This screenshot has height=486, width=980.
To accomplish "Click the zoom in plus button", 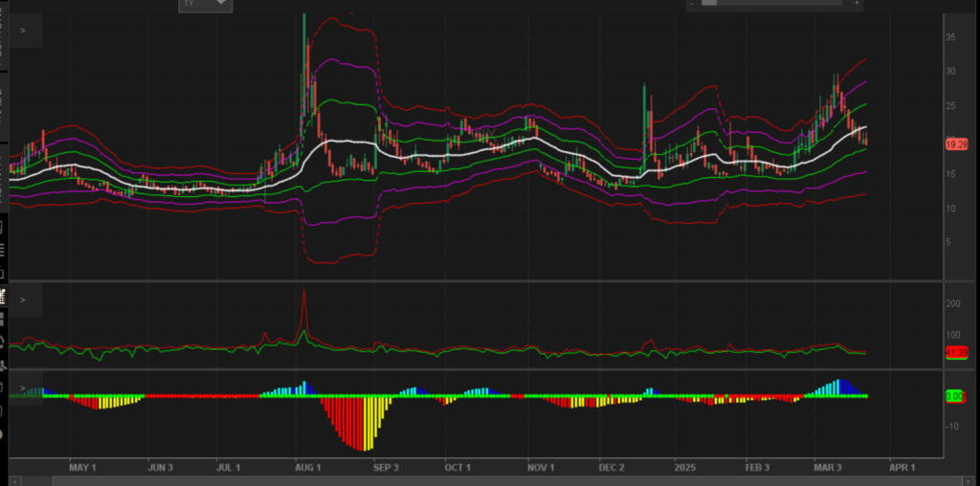I will click(857, 4).
